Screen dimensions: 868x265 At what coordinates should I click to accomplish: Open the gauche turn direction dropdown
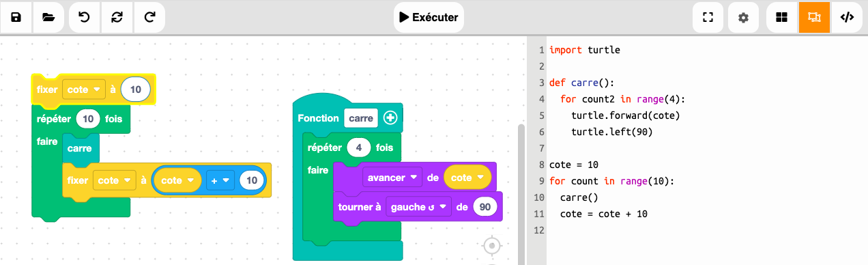pyautogui.click(x=418, y=206)
